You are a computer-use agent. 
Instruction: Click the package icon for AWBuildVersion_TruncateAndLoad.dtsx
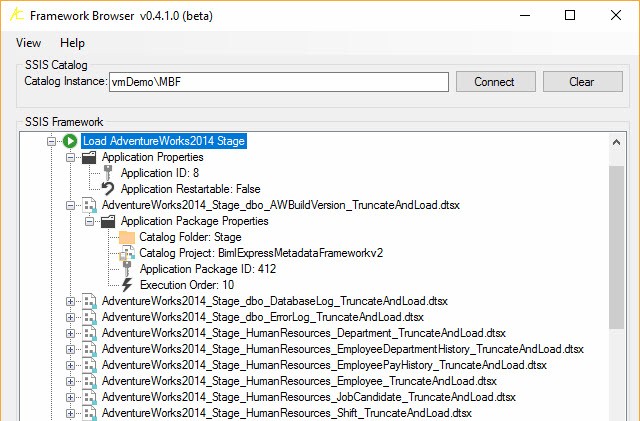89,205
